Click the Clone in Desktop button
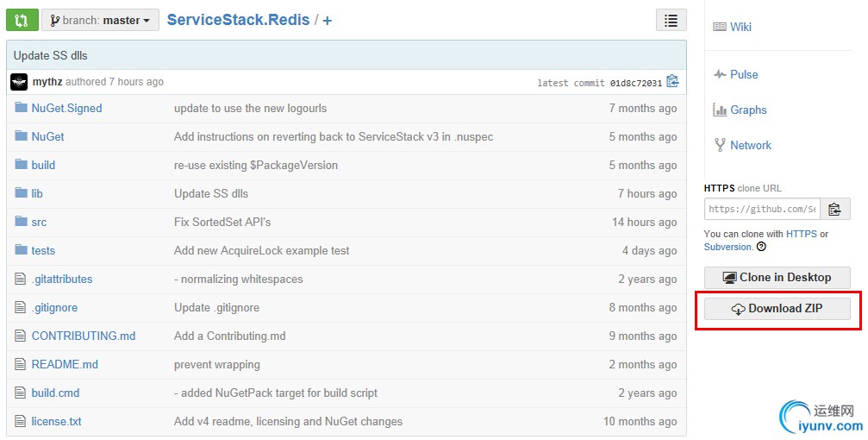 point(777,278)
